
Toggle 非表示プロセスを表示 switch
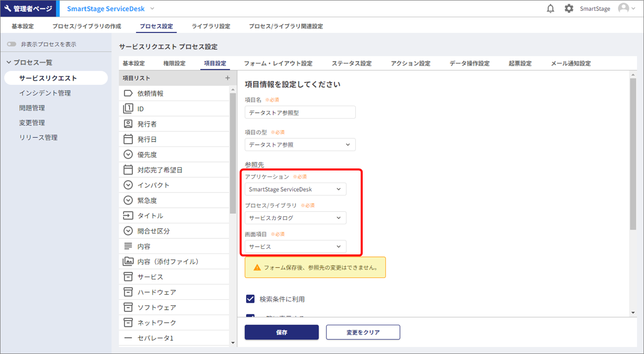(x=12, y=44)
